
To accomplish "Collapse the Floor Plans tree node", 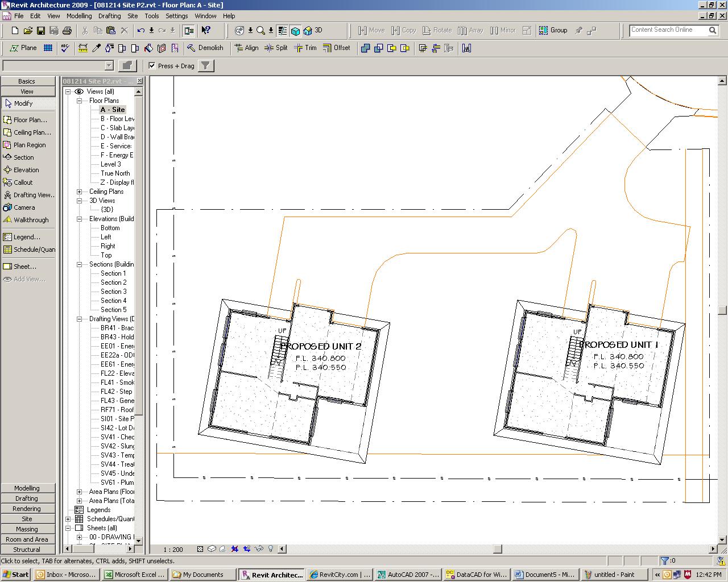I will tap(80, 101).
